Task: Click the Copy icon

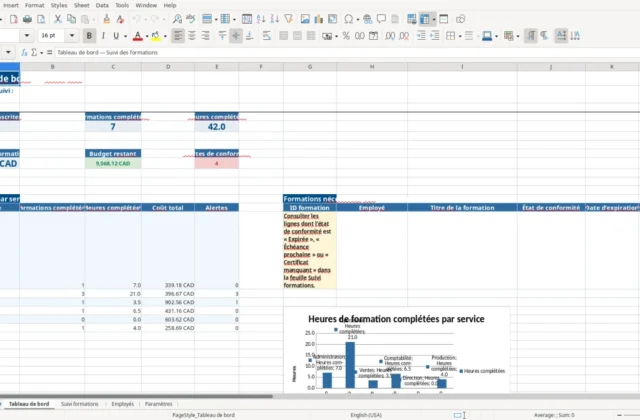Action: coord(71,19)
